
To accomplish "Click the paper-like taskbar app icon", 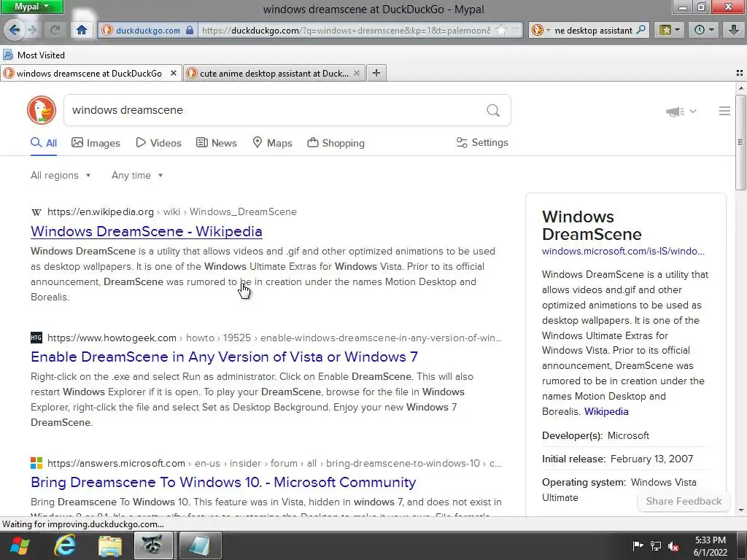I will pos(199,545).
